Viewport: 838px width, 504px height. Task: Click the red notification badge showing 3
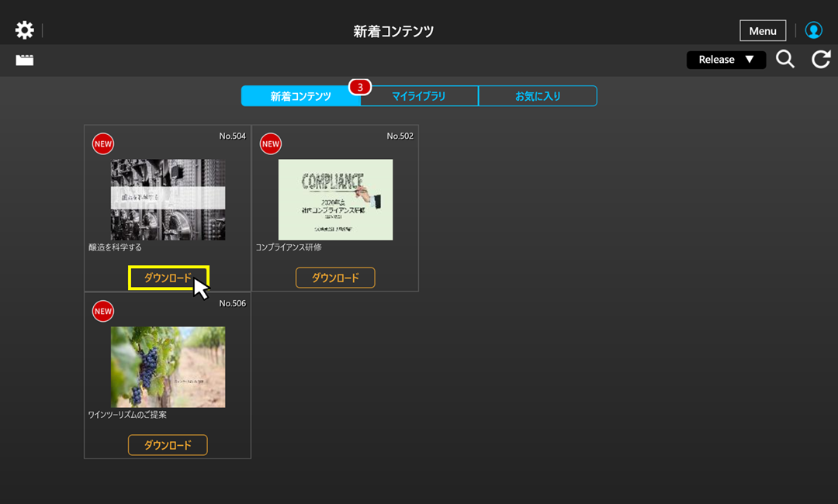click(360, 87)
